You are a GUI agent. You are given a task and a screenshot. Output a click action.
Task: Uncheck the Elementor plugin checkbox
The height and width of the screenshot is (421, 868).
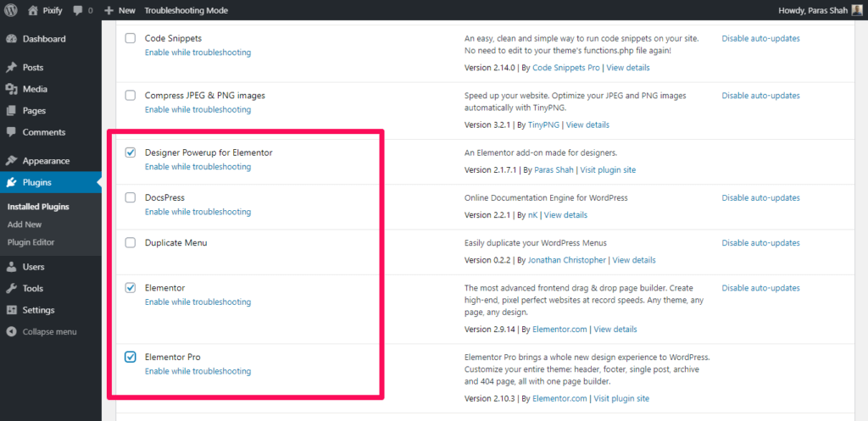pos(130,288)
